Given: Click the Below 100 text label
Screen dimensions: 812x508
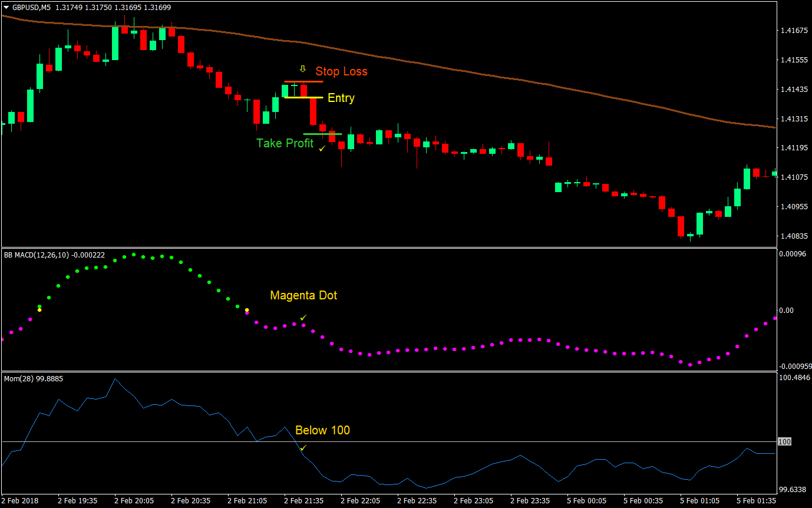Looking at the screenshot, I should click(x=322, y=430).
